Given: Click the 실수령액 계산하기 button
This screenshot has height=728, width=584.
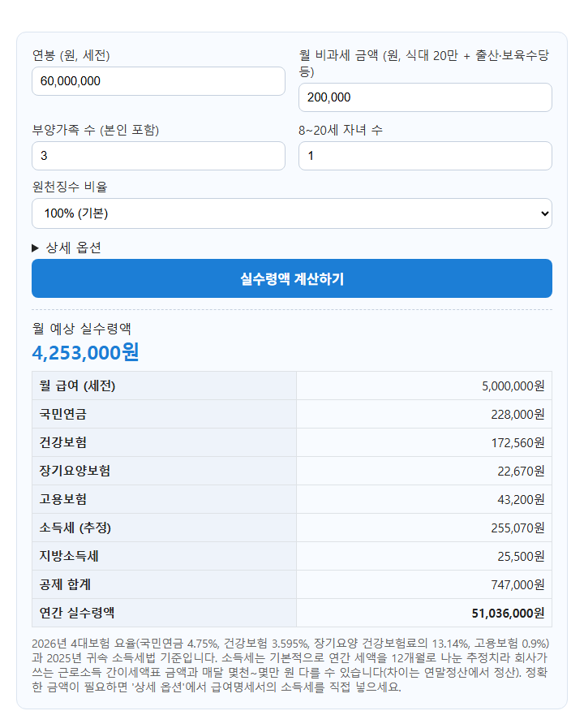Looking at the screenshot, I should [x=292, y=278].
